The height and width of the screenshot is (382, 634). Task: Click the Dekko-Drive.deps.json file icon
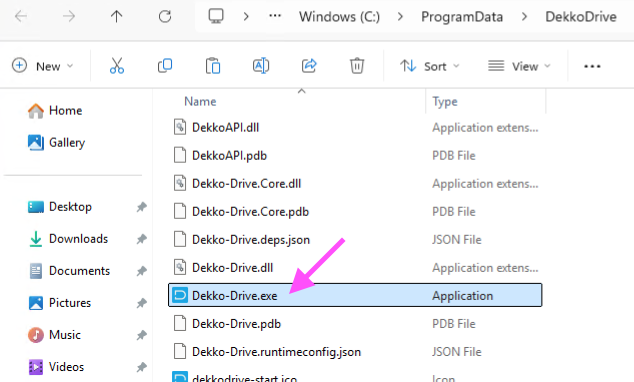point(180,239)
